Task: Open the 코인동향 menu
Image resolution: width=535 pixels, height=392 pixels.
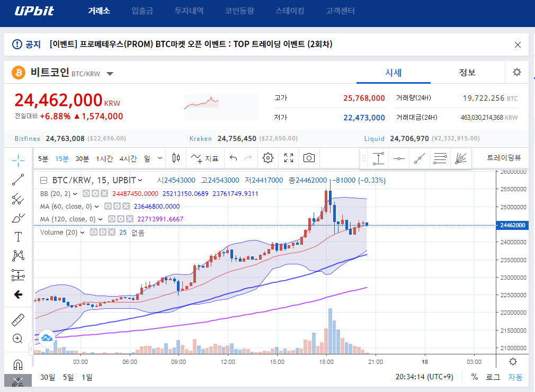Action: pyautogui.click(x=239, y=11)
